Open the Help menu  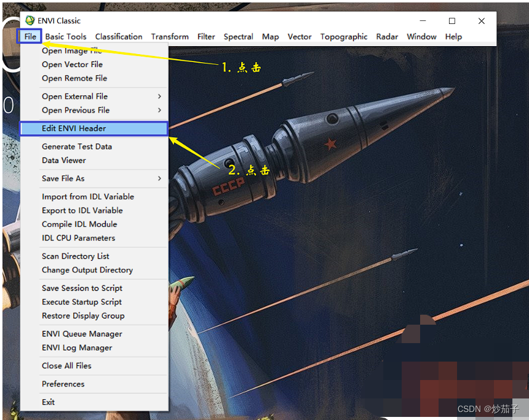coord(453,36)
